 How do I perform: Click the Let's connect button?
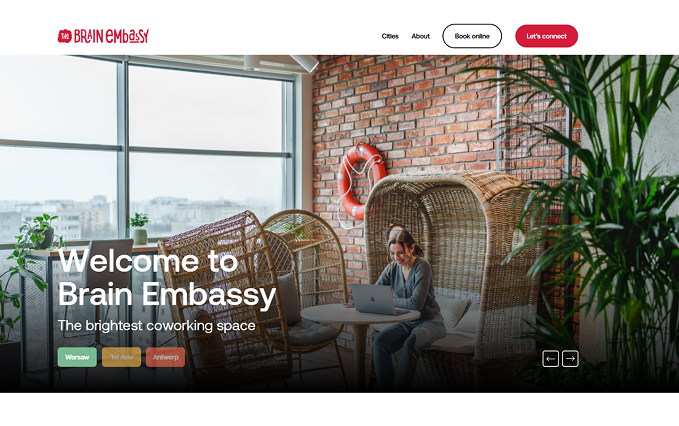[546, 36]
